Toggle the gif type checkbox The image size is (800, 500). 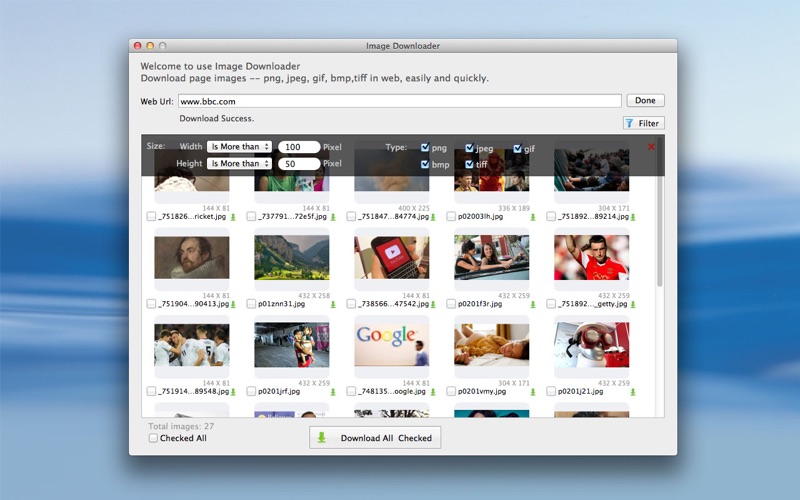point(518,148)
